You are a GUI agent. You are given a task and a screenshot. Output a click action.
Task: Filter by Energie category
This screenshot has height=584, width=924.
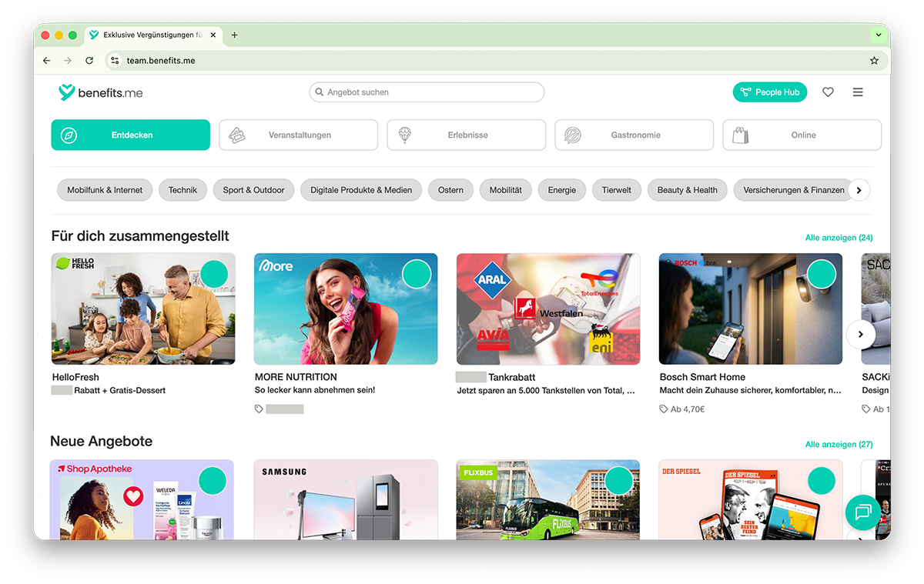(562, 190)
